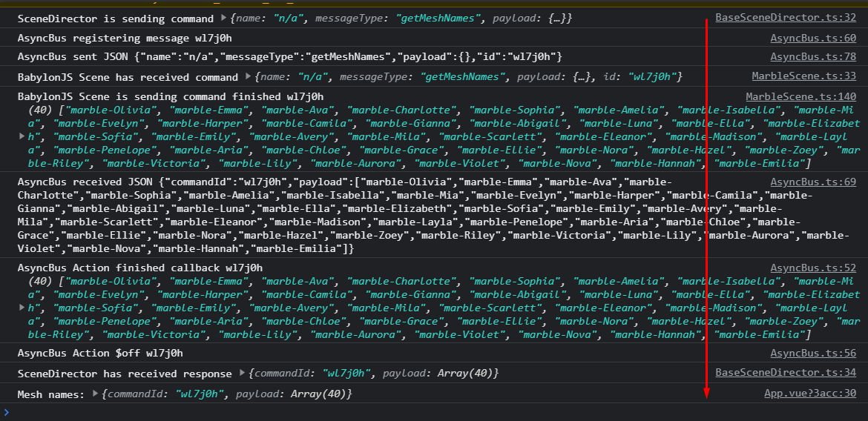Screen dimensions: 868x421
Task: Click 'SceneDirector is sending command' text
Action: coord(116,19)
